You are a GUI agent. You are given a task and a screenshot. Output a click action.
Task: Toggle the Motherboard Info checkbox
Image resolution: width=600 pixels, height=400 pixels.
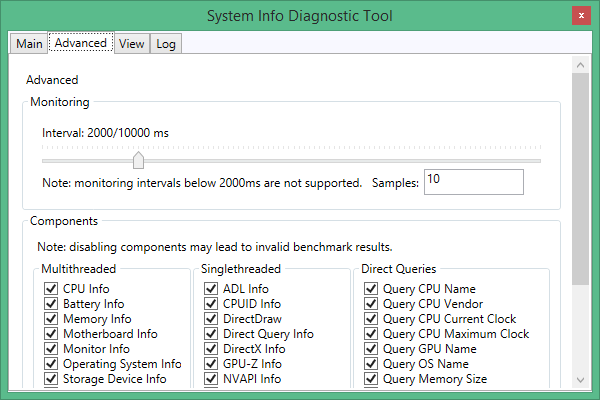point(50,334)
